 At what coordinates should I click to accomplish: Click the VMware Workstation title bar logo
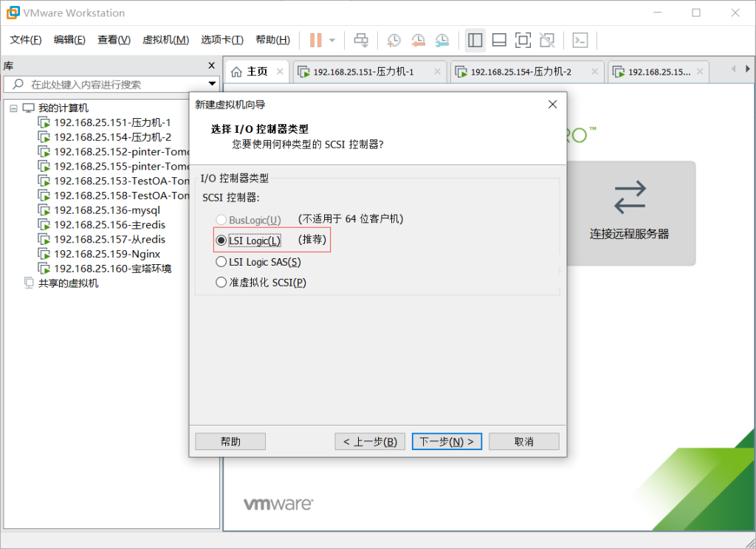point(13,13)
